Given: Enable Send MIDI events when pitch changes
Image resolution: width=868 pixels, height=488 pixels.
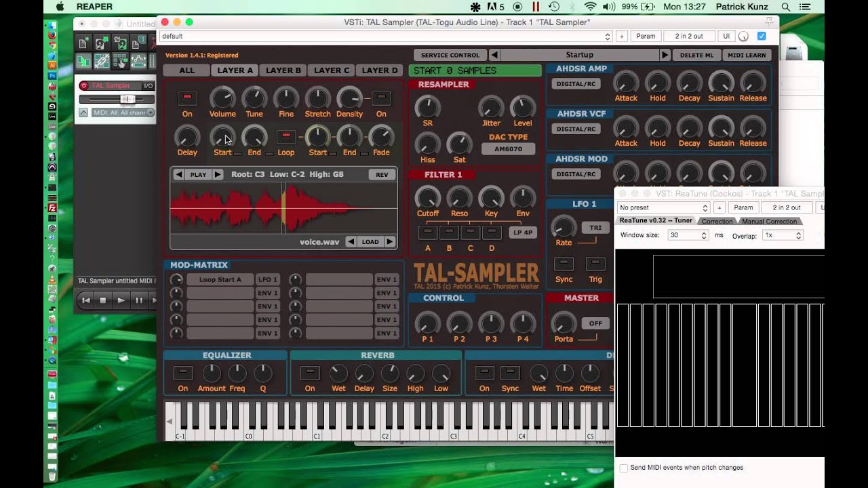Looking at the screenshot, I should (x=623, y=468).
